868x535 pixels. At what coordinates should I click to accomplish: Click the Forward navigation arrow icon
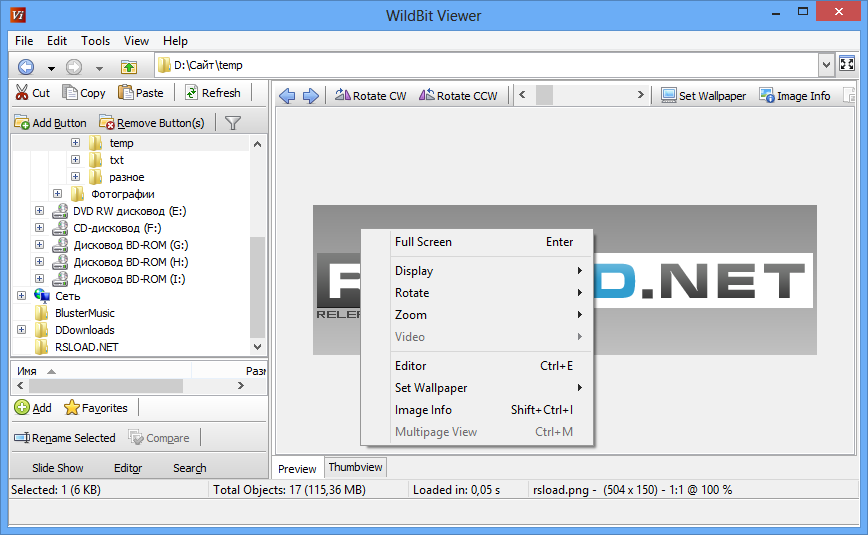click(x=74, y=67)
